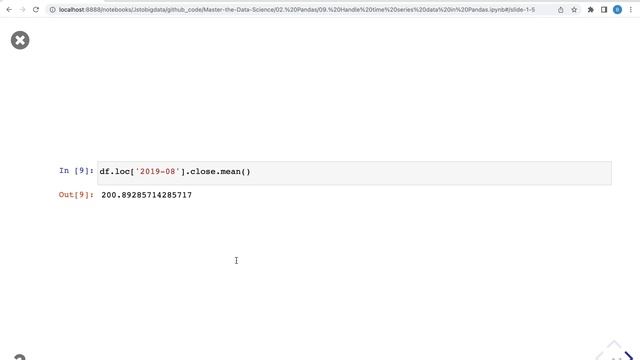Open the browser three-dot menu

(x=631, y=9)
